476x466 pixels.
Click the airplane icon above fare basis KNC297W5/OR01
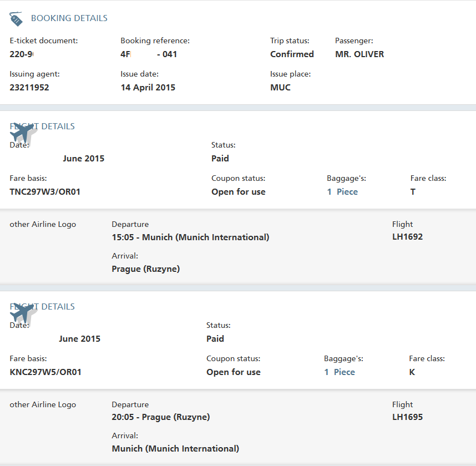(23, 313)
